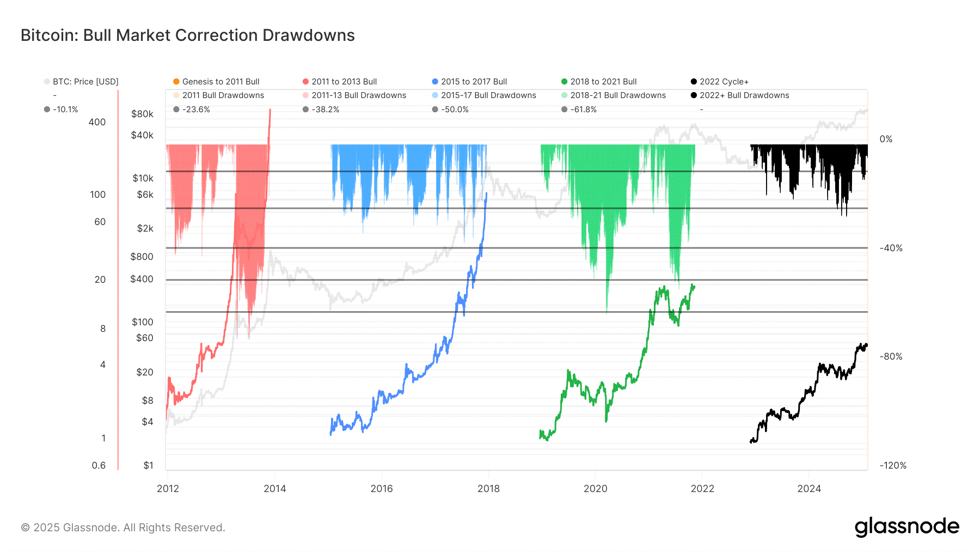Click the 2024 x-axis label
This screenshot has height=552, width=980.
[x=809, y=489]
